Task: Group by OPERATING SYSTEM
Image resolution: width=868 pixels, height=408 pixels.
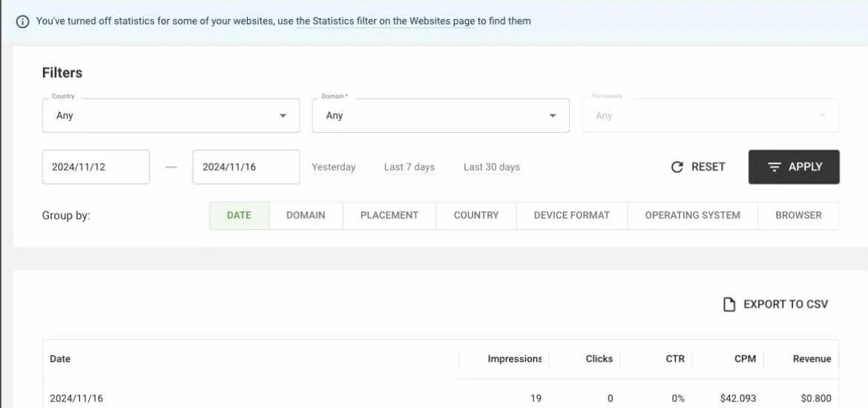Action: [692, 215]
